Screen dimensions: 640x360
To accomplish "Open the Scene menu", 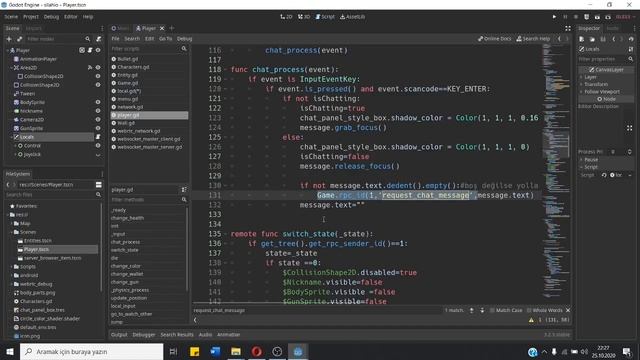I will (x=11, y=17).
